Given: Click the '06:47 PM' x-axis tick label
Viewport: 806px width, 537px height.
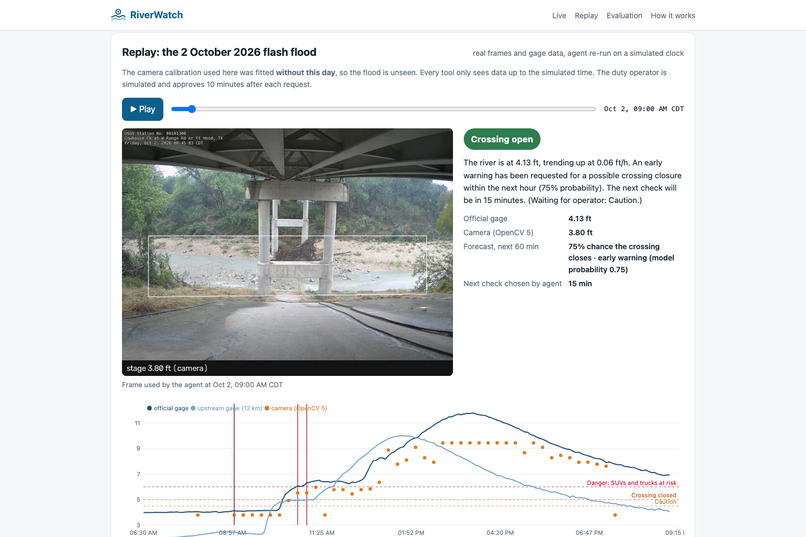Looking at the screenshot, I should (x=589, y=532).
